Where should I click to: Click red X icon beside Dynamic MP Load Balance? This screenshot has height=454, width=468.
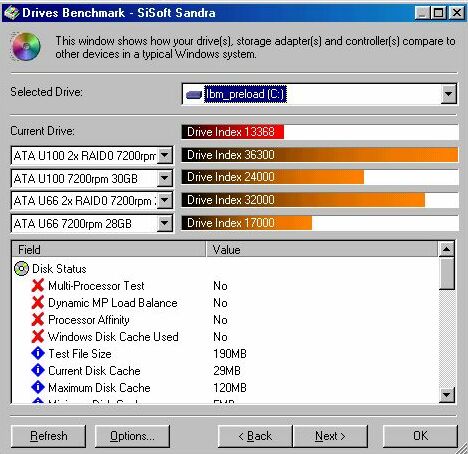[38, 303]
